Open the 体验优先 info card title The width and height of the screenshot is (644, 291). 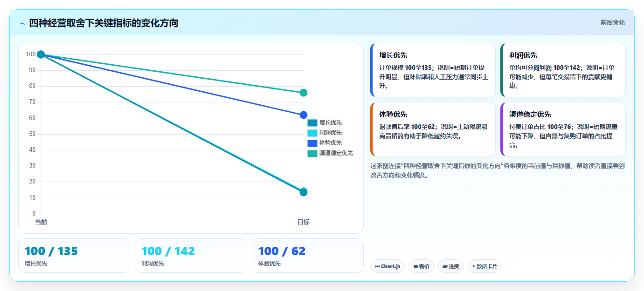[x=393, y=115]
